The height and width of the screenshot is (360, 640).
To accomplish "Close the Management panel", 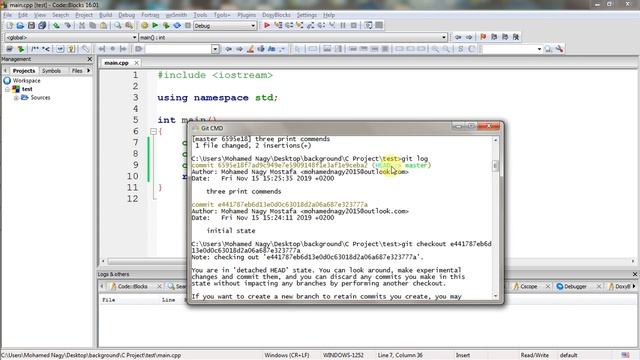I will click(x=90, y=59).
